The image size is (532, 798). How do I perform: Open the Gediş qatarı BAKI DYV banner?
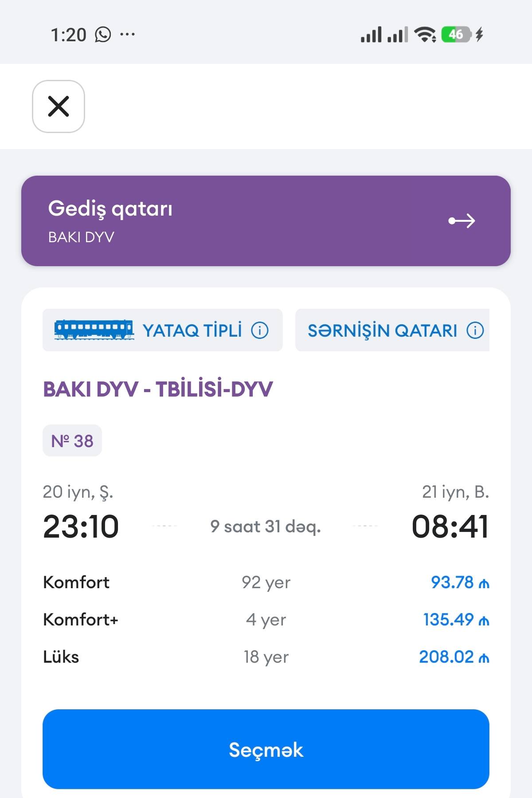point(266,221)
